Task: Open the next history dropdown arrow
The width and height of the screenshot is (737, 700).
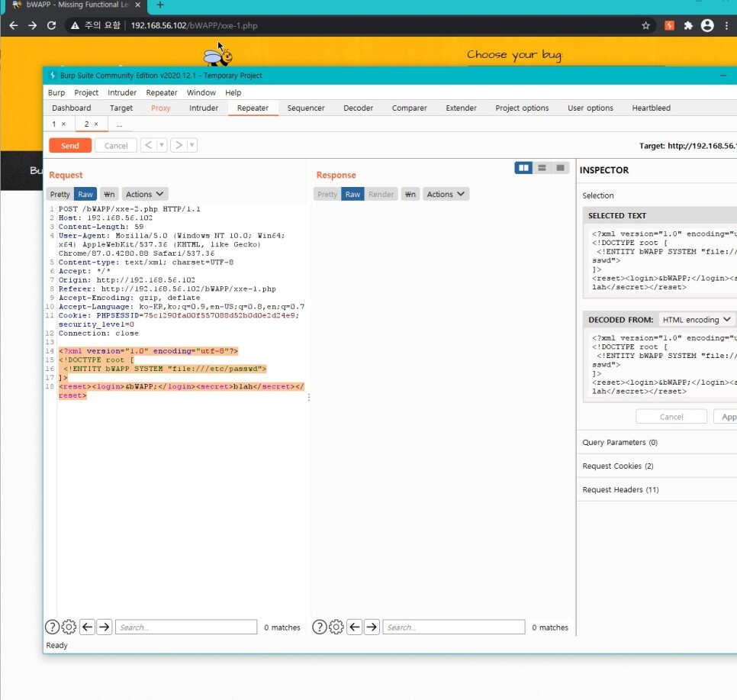Action: point(191,145)
